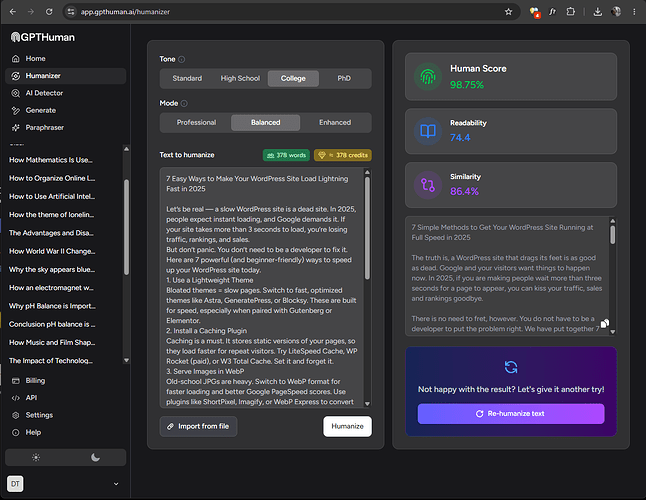Open history item 'Conclusion pH balance is...'
This screenshot has height=500, width=646.
click(x=52, y=324)
